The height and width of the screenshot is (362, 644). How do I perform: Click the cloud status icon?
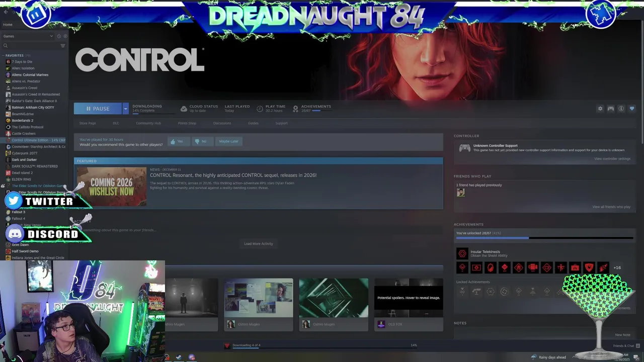click(184, 109)
